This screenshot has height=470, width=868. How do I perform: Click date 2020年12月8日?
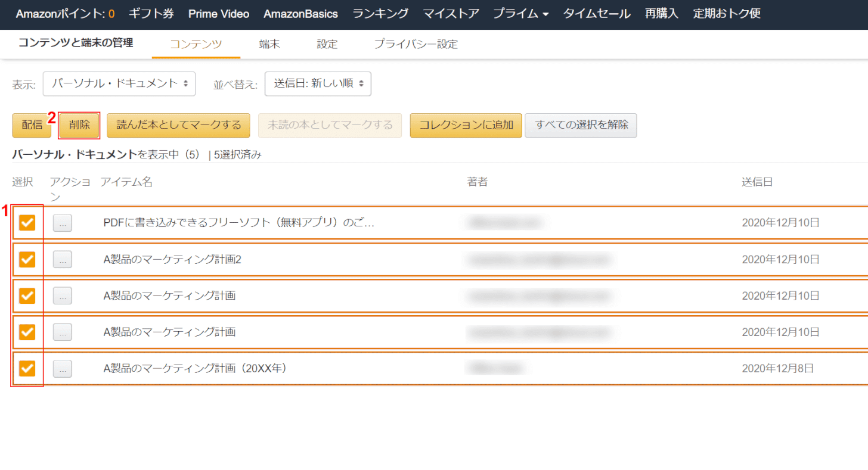777,369
